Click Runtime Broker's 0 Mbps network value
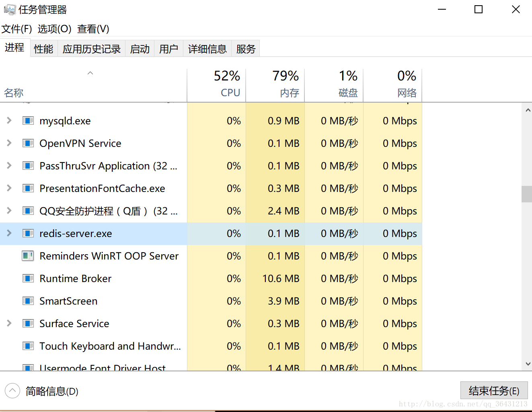Screen dimensions: 532x412 point(400,278)
